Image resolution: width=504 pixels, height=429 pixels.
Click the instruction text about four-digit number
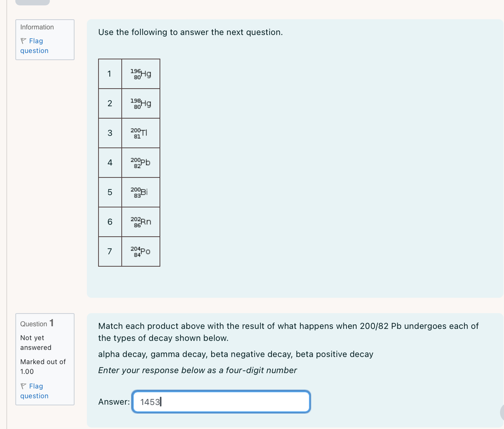tap(197, 370)
